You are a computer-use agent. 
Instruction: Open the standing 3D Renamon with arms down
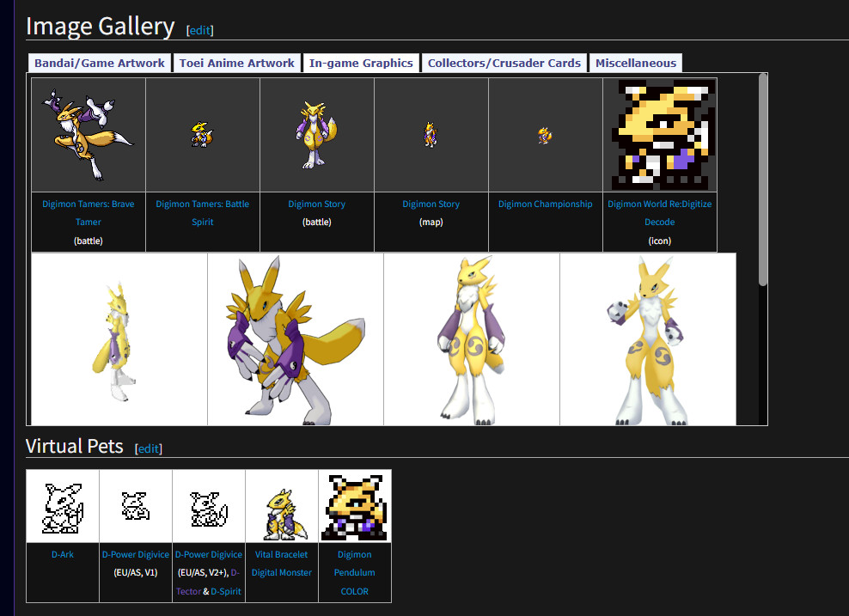tap(472, 339)
